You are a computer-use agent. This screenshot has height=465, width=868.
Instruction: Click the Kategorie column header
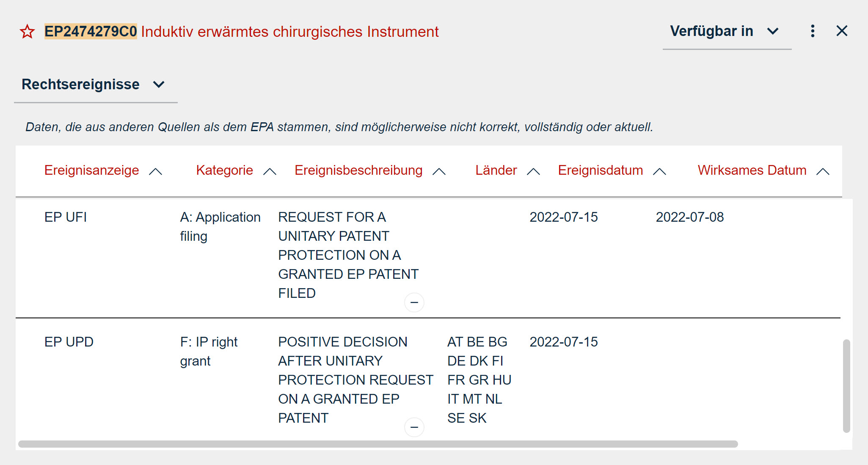click(x=224, y=170)
